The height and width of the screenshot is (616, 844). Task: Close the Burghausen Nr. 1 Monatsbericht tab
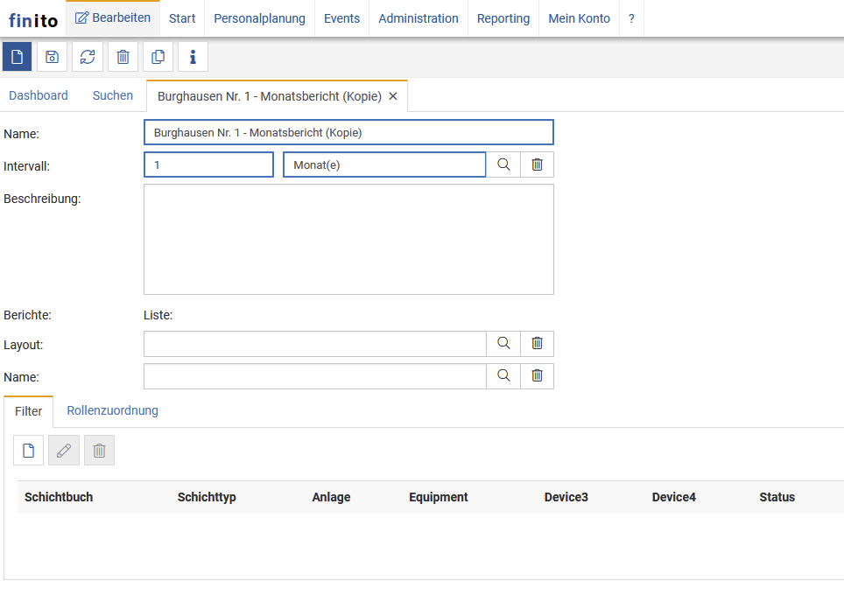[x=393, y=96]
